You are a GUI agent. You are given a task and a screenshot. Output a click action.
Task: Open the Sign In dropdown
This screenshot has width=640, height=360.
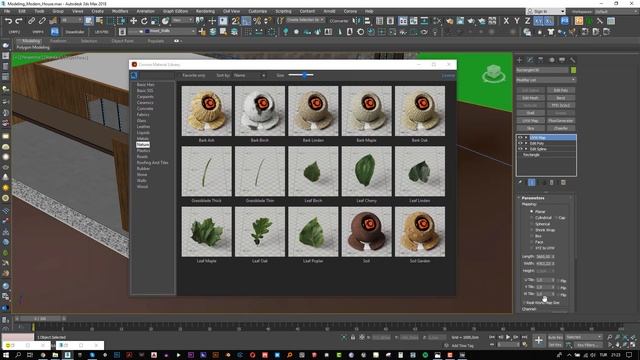point(546,11)
